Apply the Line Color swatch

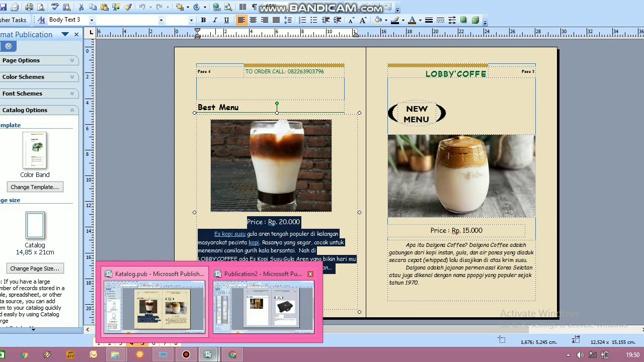click(395, 20)
